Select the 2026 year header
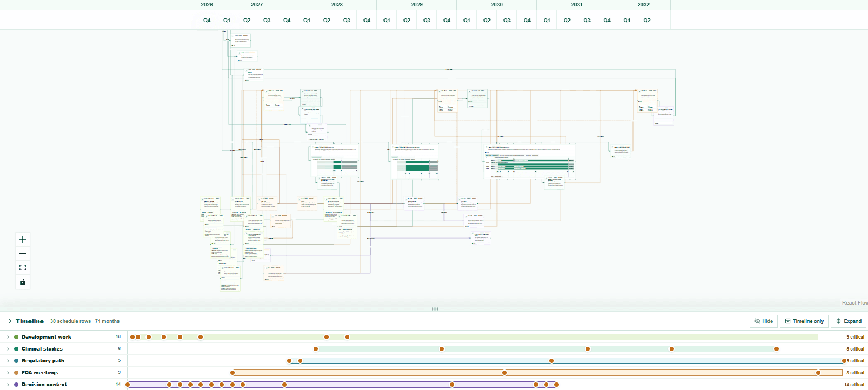Viewport: 868px width, 390px height. (x=207, y=5)
